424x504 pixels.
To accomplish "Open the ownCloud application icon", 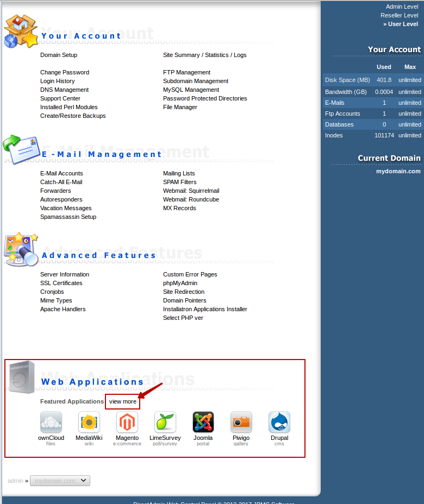I will point(51,422).
